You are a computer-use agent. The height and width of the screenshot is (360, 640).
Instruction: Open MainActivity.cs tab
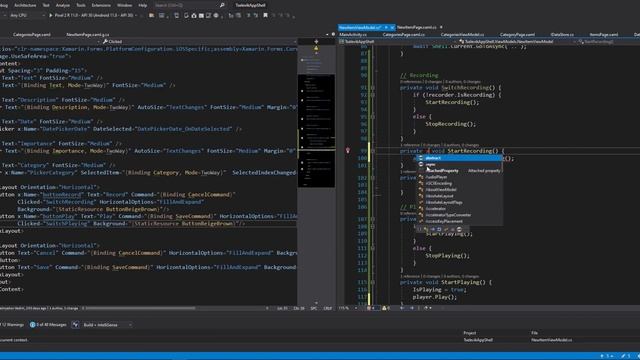pyautogui.click(x=353, y=35)
